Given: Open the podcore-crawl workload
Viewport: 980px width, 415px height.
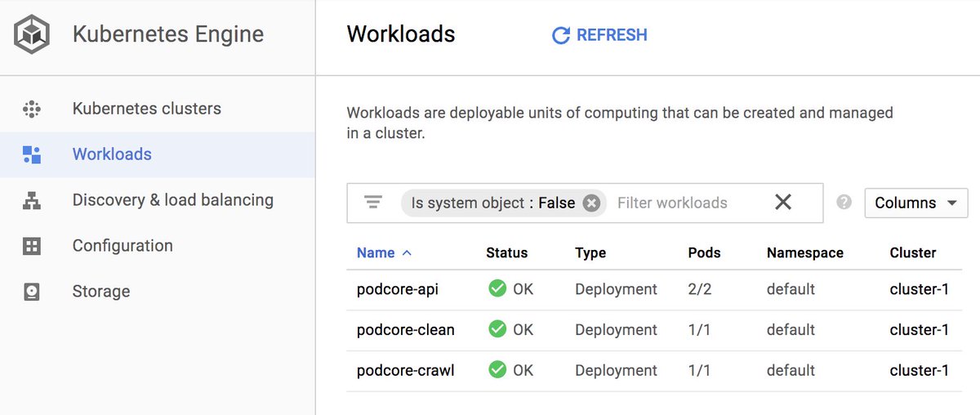Looking at the screenshot, I should click(x=406, y=371).
